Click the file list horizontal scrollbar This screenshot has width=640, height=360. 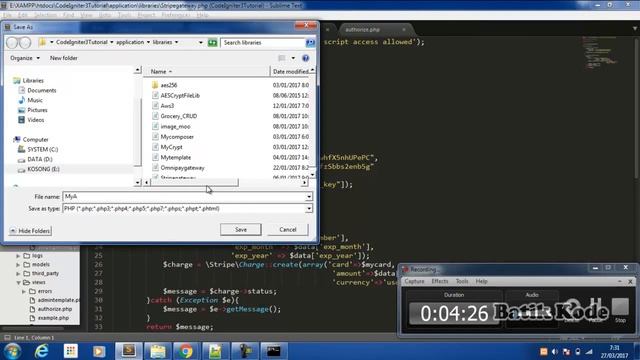tap(194, 183)
